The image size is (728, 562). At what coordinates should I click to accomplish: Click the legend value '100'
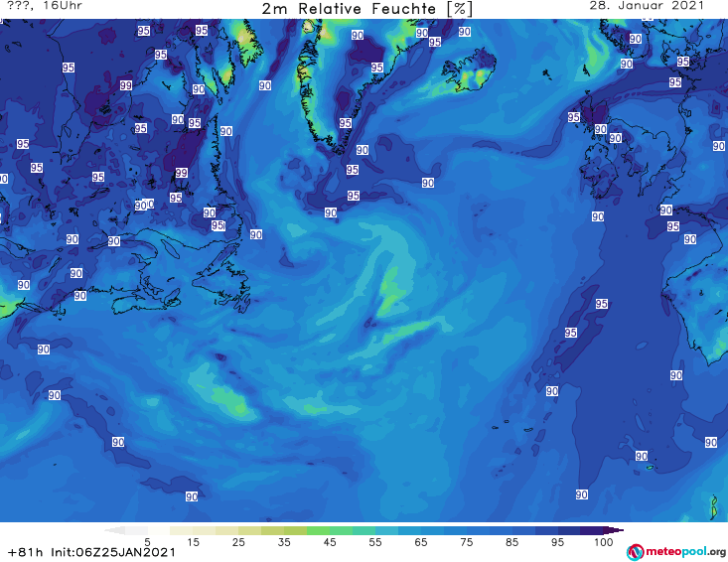point(603,542)
